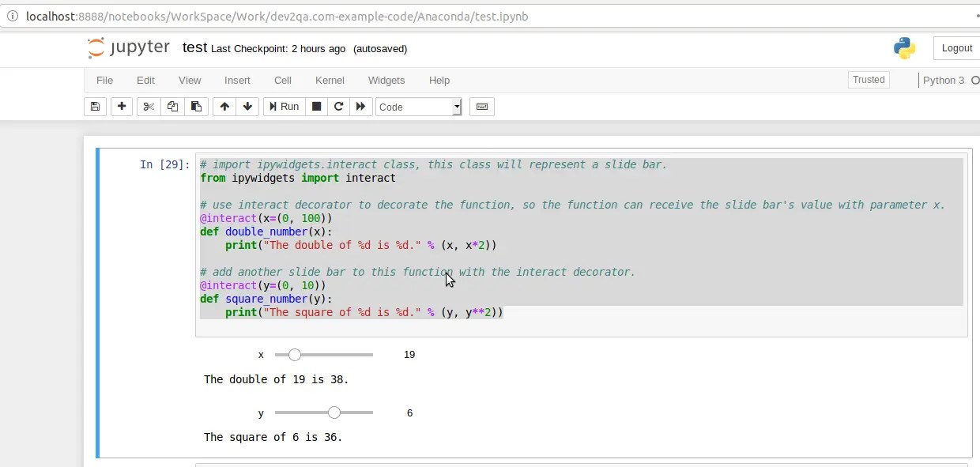
Task: Open the command palette keyboard icon
Action: (x=481, y=106)
